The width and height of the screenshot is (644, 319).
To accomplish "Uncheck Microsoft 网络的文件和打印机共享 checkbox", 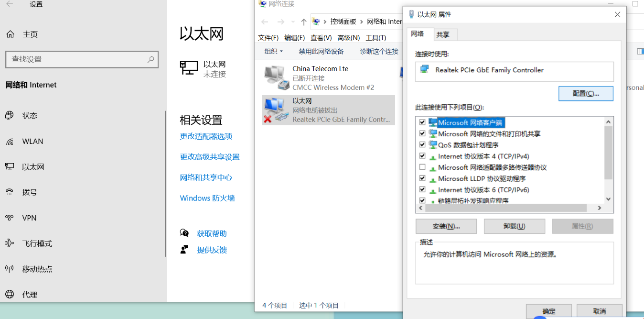I will [x=422, y=133].
